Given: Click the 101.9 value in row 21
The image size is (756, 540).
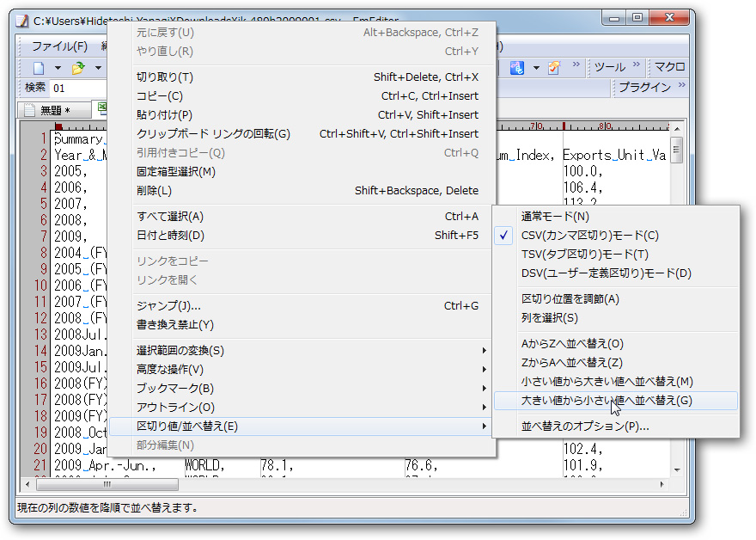Looking at the screenshot, I should 583,465.
